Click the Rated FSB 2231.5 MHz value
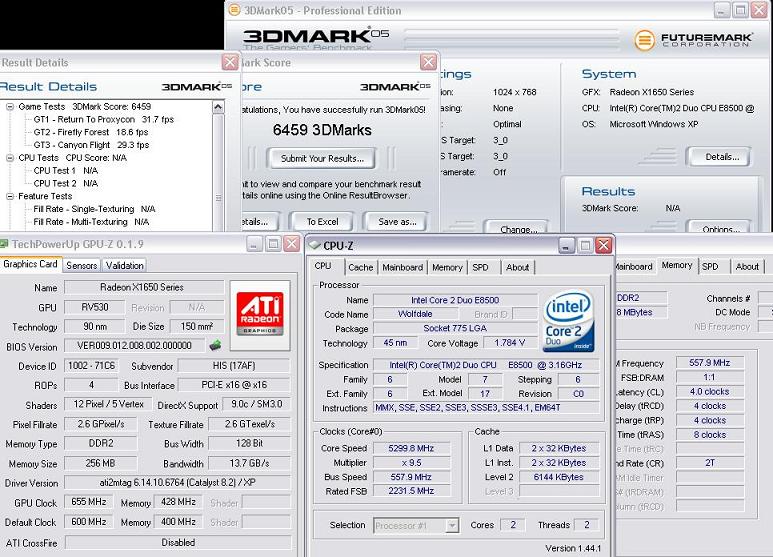773x557 pixels. (412, 491)
